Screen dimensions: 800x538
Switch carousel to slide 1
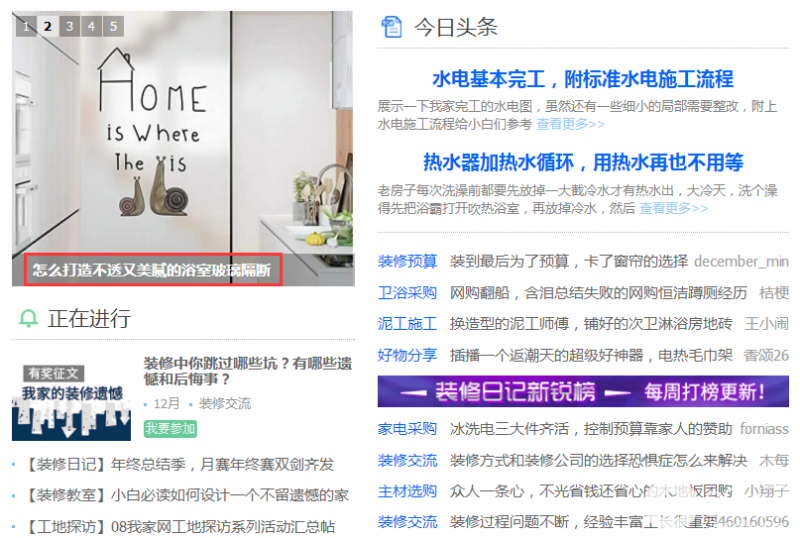click(x=26, y=26)
